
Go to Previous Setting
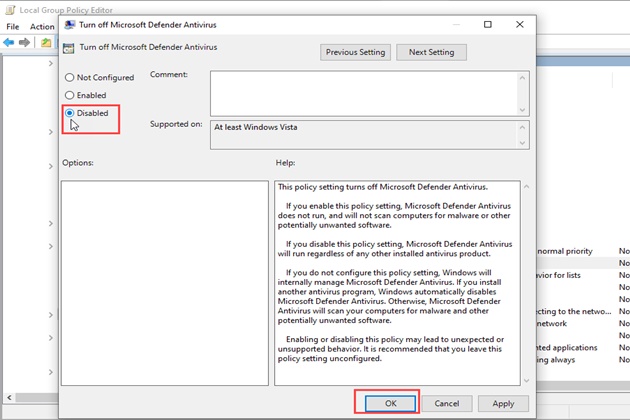[x=355, y=52]
